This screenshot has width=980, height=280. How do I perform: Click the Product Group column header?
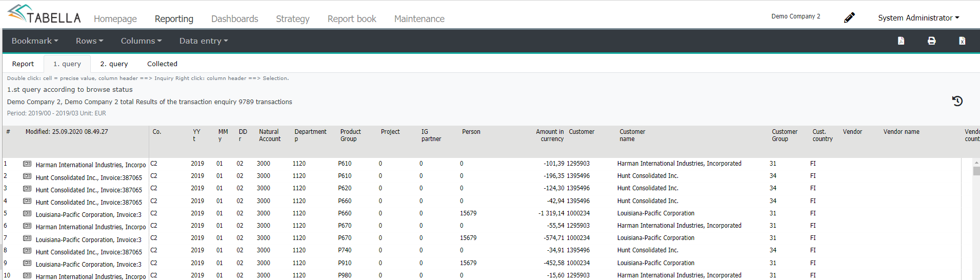click(x=350, y=135)
